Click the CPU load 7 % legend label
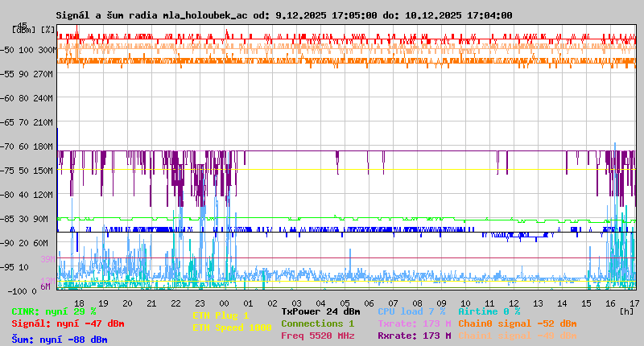 pyautogui.click(x=411, y=311)
